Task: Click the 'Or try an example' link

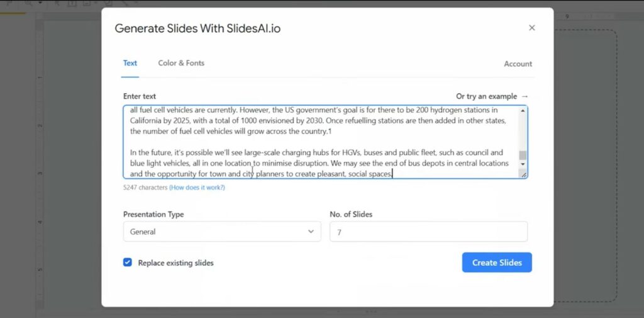Action: 487,96
